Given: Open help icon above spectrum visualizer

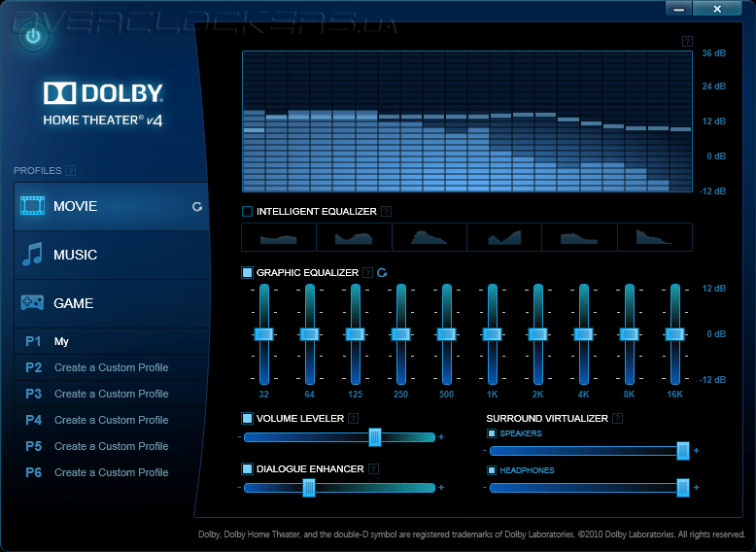Looking at the screenshot, I should [x=687, y=42].
